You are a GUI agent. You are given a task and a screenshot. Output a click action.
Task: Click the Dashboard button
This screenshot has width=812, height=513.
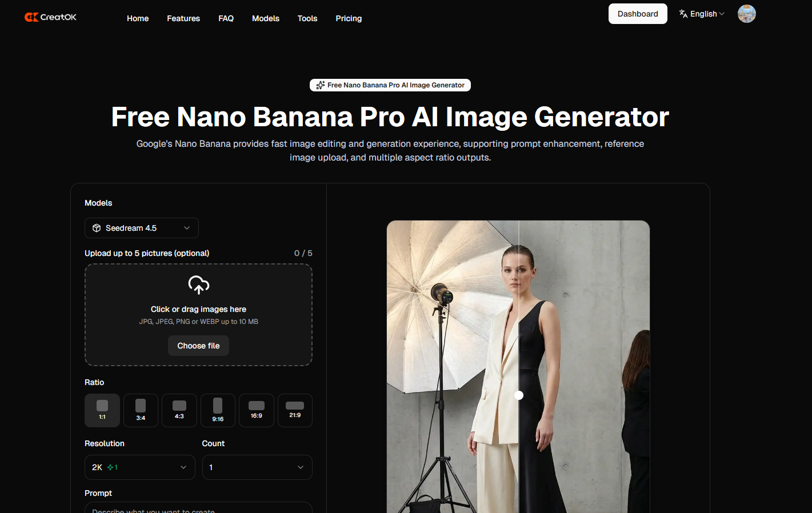click(x=638, y=14)
